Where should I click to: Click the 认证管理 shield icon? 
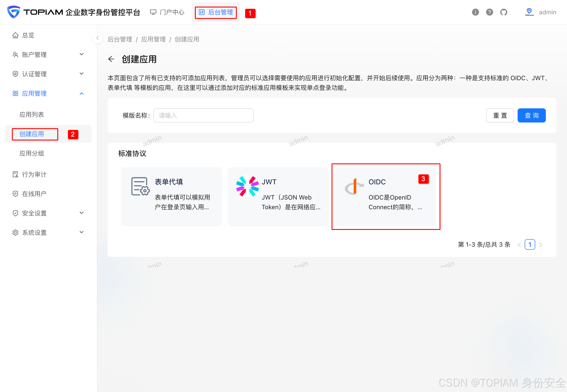[x=15, y=74]
